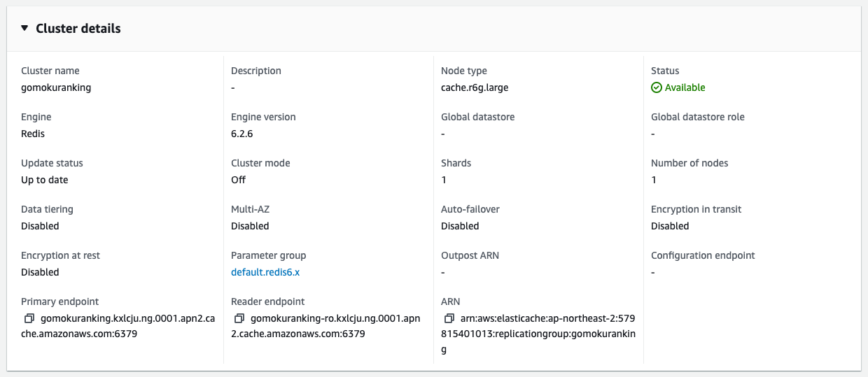Click the Available status text
868x377 pixels.
(x=685, y=87)
